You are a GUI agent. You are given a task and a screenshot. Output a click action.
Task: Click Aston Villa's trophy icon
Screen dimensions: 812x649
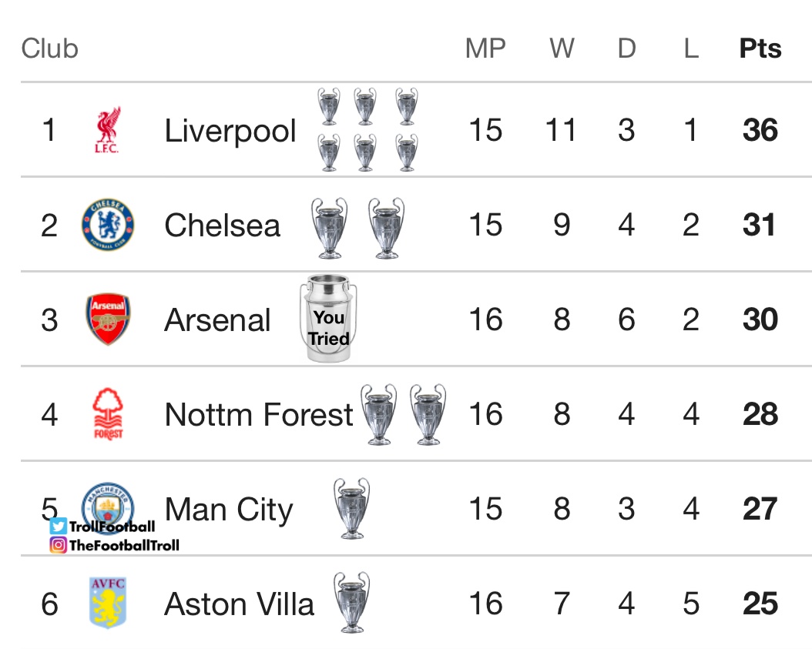351,603
